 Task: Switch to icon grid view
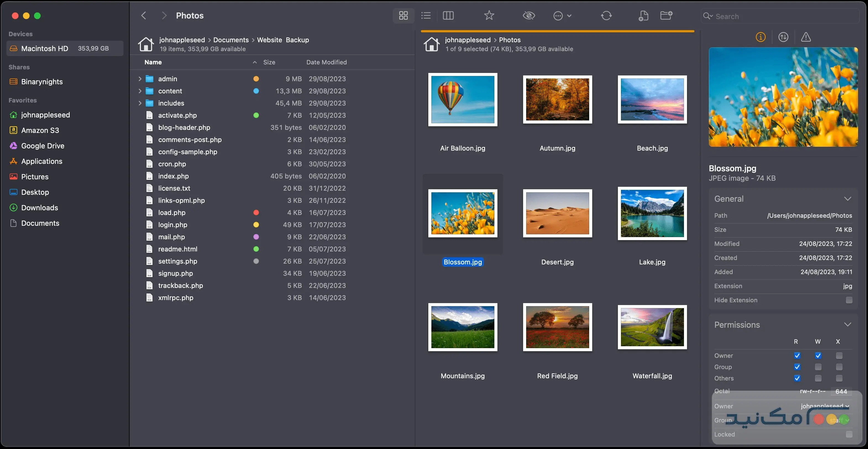tap(403, 15)
